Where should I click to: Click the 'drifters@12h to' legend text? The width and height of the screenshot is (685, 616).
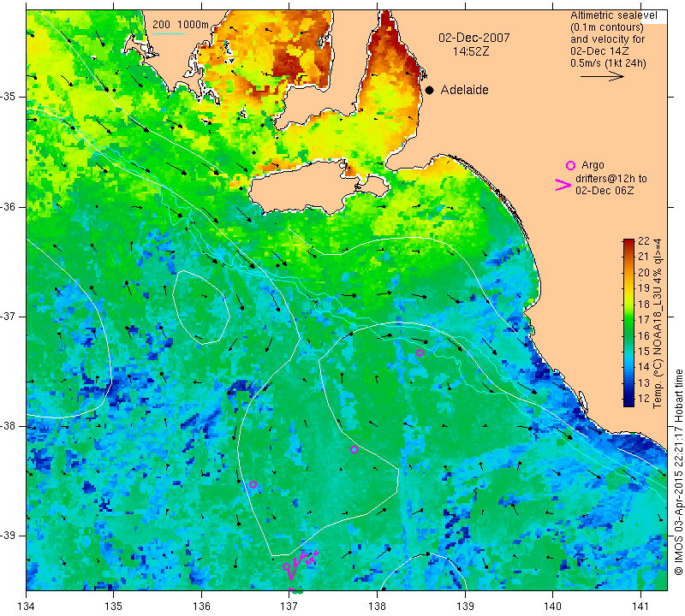click(x=611, y=179)
